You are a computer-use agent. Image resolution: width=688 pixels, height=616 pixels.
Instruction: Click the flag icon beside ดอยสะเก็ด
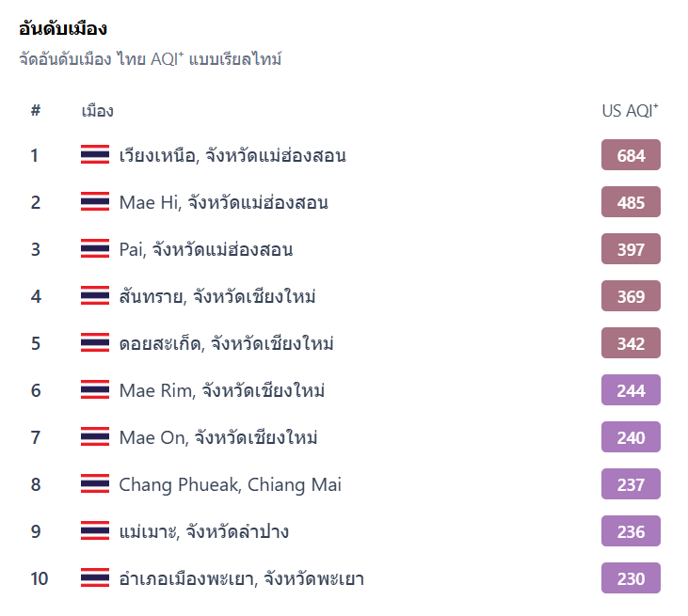pos(95,343)
